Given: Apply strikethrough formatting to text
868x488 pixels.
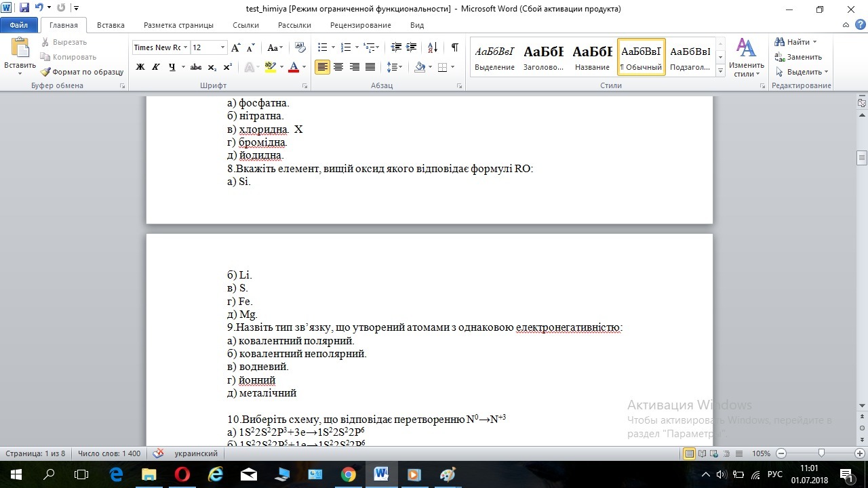Looking at the screenshot, I should tap(196, 67).
